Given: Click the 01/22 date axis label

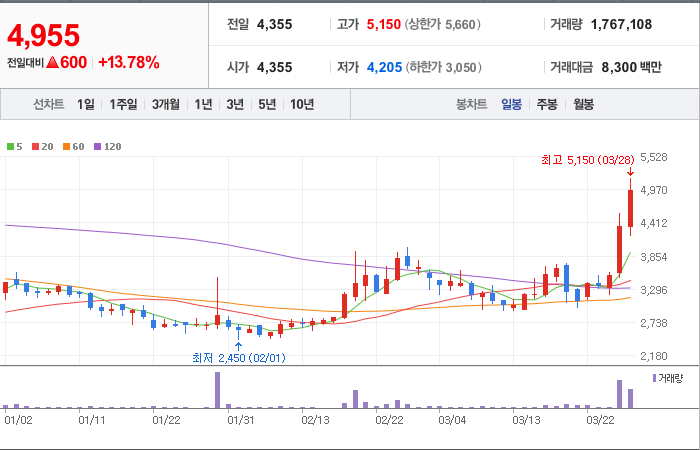Looking at the screenshot, I should click(166, 421).
